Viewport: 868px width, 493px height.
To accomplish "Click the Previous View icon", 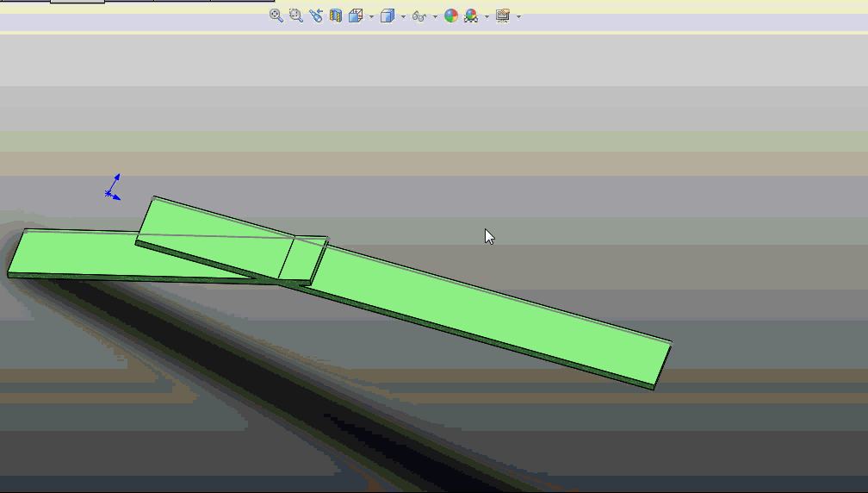I will coord(315,16).
